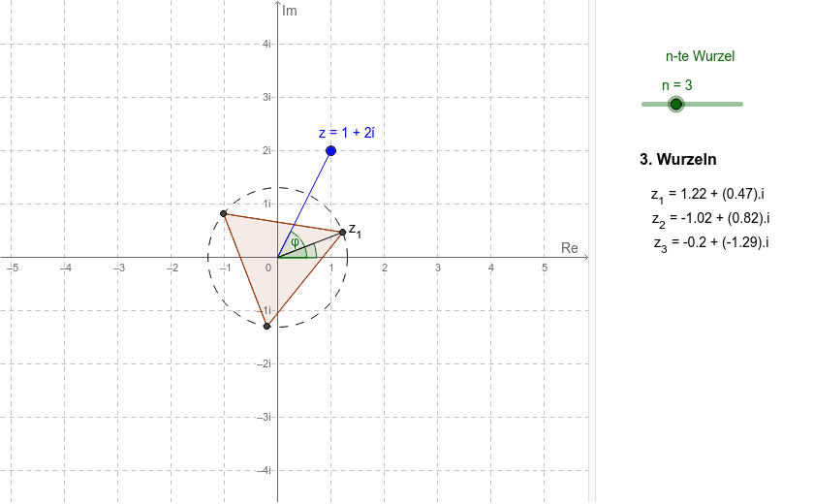The width and height of the screenshot is (814, 504).
Task: Click the z2 = -1.02 + (0.82).i line
Action: tap(710, 218)
